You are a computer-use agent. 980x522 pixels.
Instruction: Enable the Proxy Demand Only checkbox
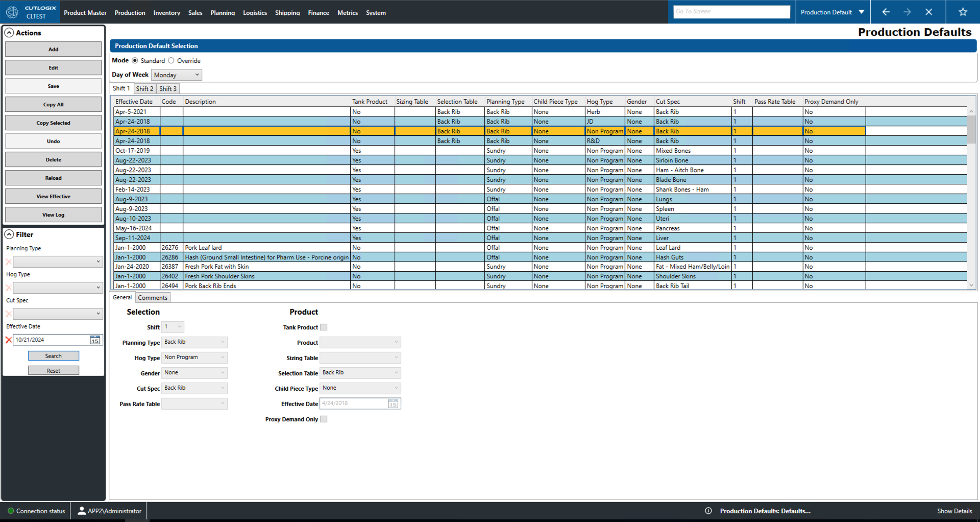coord(324,419)
